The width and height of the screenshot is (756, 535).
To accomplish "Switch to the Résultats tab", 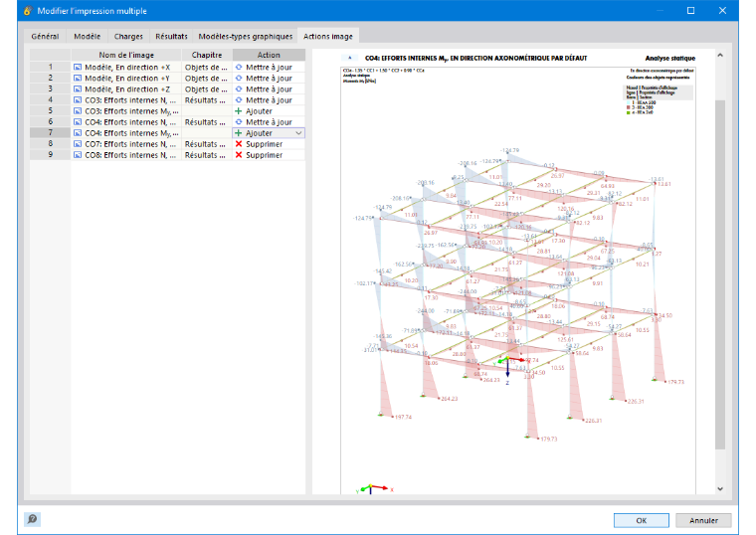I will [x=171, y=36].
